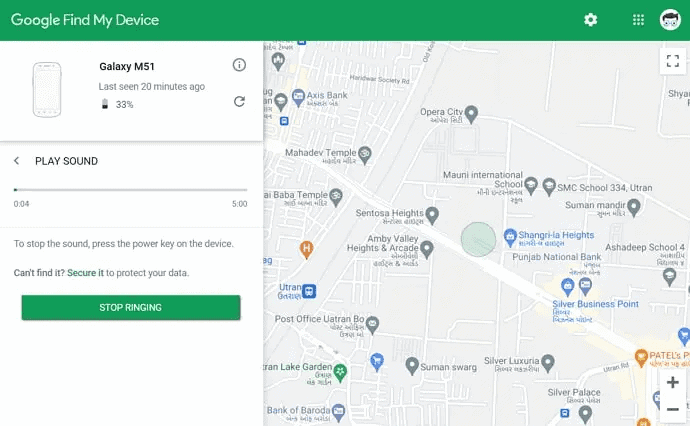Open account profile avatar
Image resolution: width=690 pixels, height=426 pixels.
670,20
